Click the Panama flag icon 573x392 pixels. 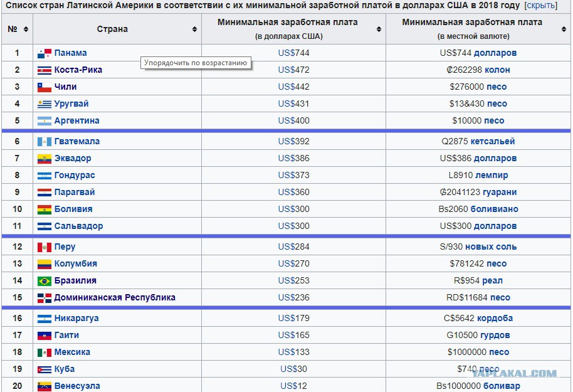point(45,53)
